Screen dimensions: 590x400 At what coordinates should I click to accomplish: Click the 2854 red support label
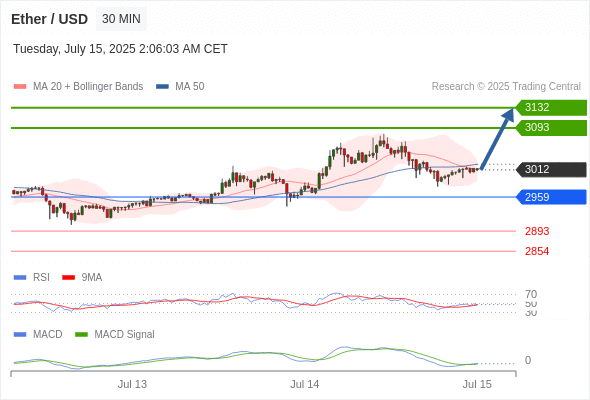[x=537, y=251]
